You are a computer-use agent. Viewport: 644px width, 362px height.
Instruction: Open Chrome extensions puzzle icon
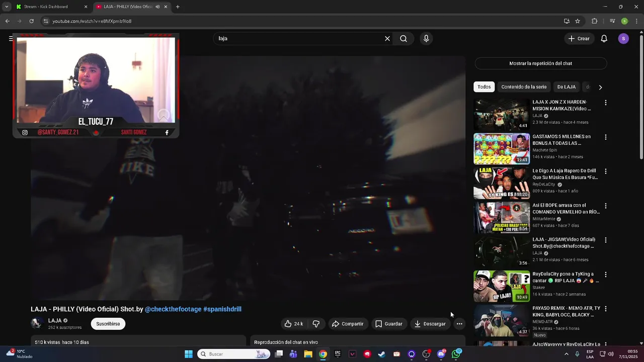coord(595,21)
